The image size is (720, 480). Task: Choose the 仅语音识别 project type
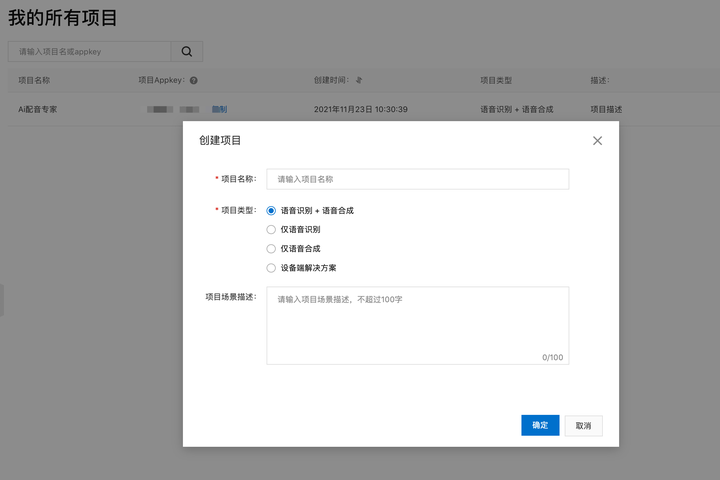pyautogui.click(x=271, y=229)
